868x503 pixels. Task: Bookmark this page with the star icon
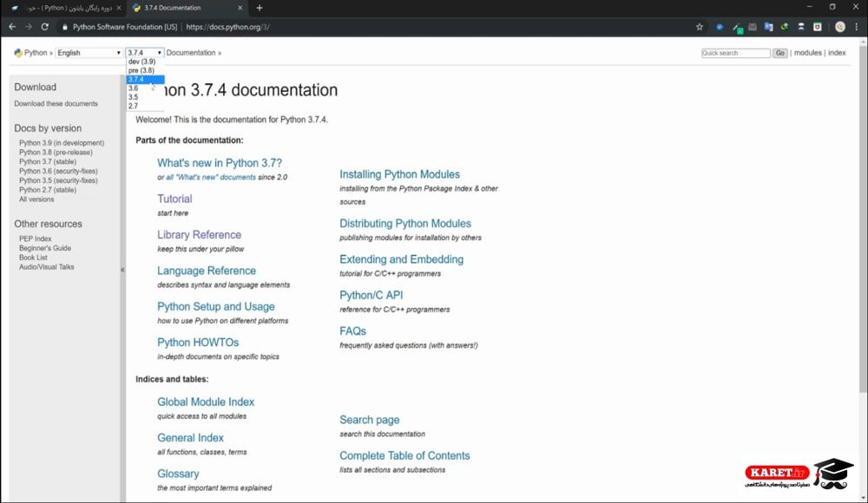pos(699,27)
